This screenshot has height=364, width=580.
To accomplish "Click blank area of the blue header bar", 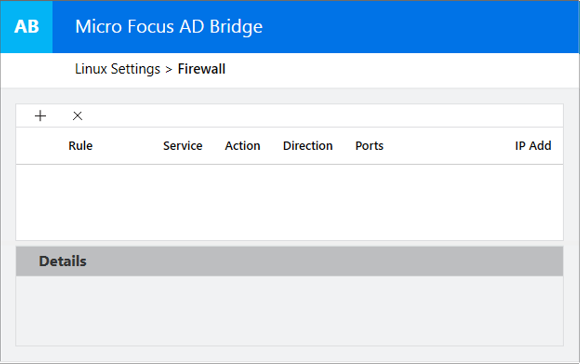I will point(418,27).
